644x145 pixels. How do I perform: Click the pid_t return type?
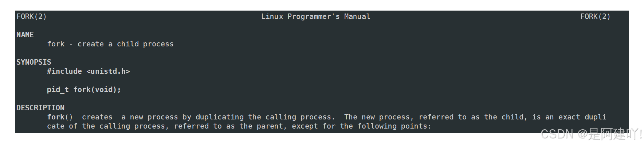point(58,89)
